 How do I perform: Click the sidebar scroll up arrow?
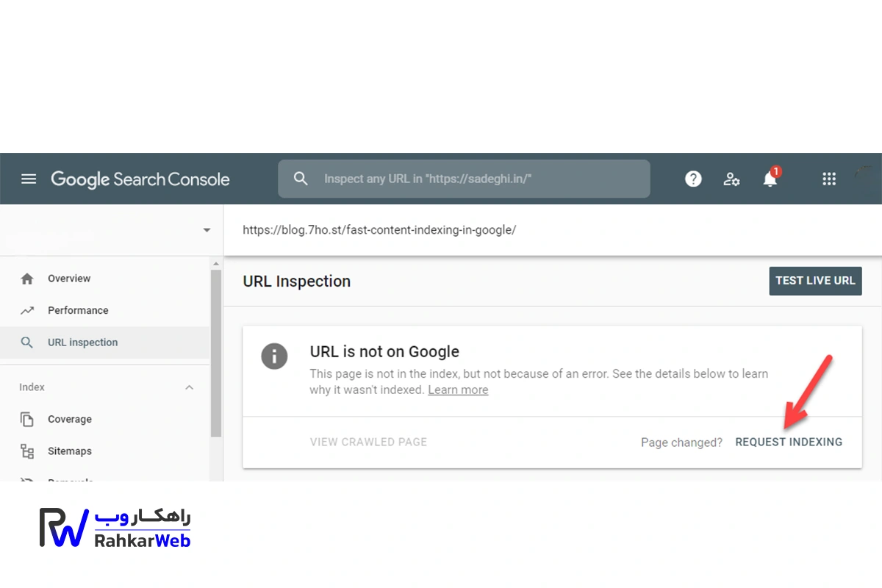[x=215, y=263]
